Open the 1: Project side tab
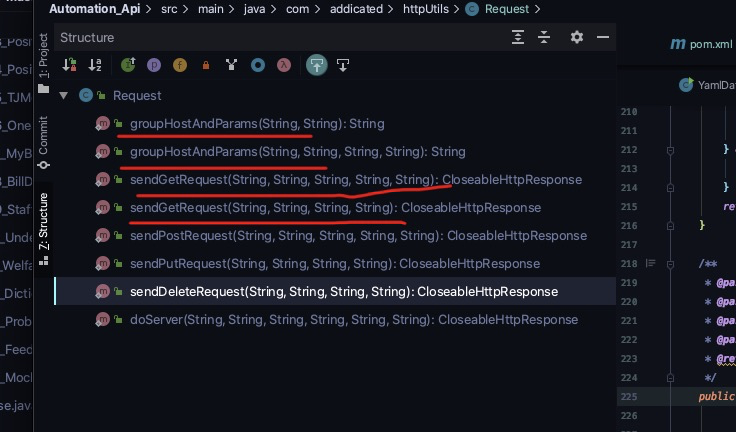Viewport: 736px width, 432px height. (43, 63)
